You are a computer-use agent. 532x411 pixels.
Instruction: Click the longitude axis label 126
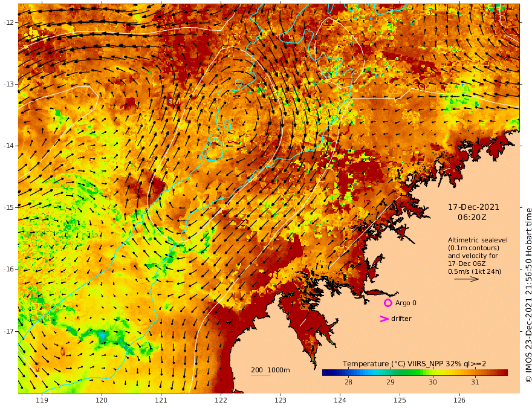click(x=459, y=401)
